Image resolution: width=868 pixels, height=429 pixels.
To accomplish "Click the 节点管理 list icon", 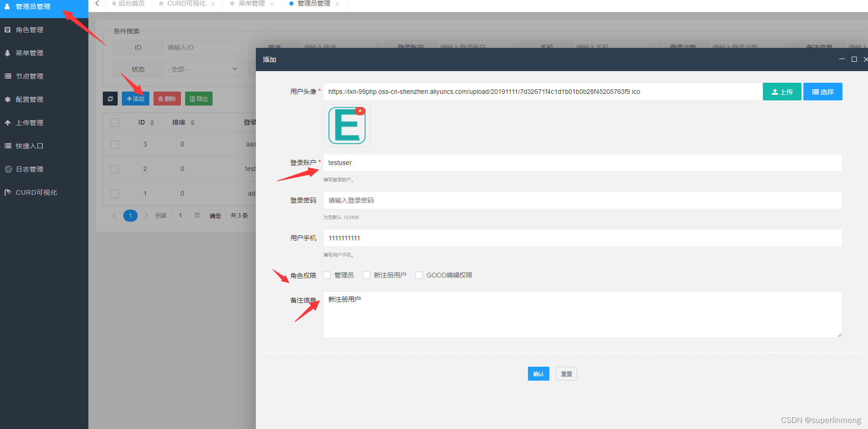I will [x=7, y=76].
